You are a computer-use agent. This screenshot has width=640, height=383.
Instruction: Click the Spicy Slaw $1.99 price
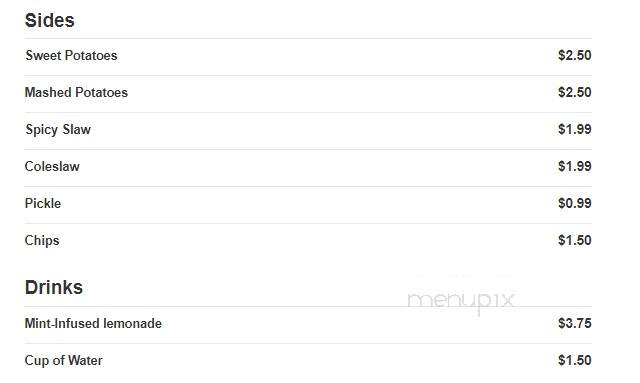point(574,129)
